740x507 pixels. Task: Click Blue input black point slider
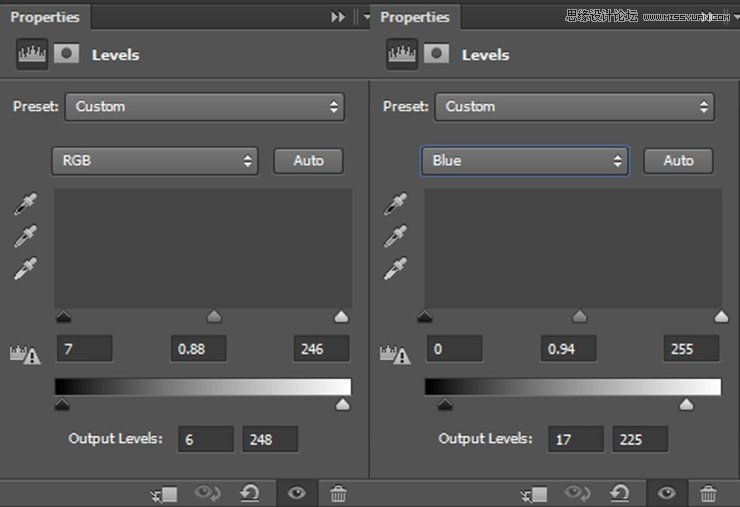click(425, 316)
